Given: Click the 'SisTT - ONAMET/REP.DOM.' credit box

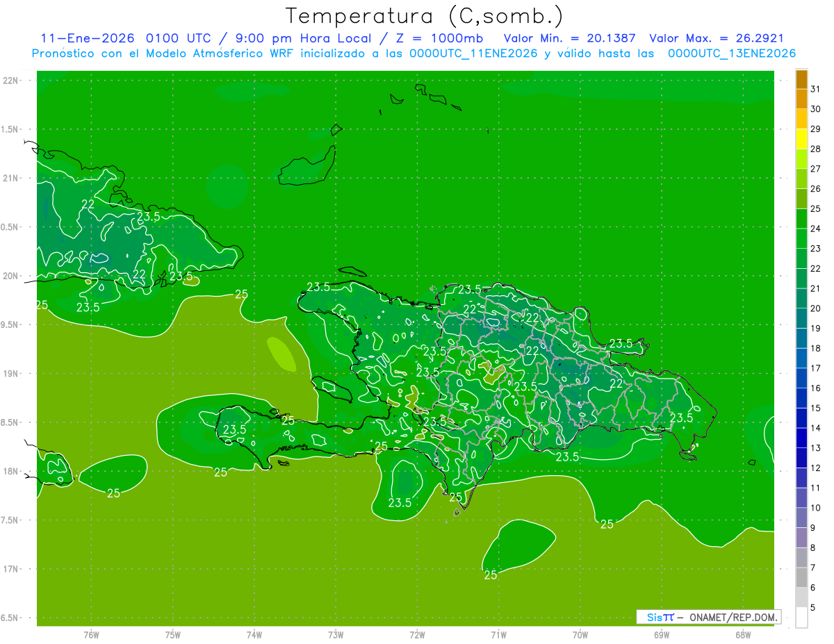Looking at the screenshot, I should tap(709, 617).
